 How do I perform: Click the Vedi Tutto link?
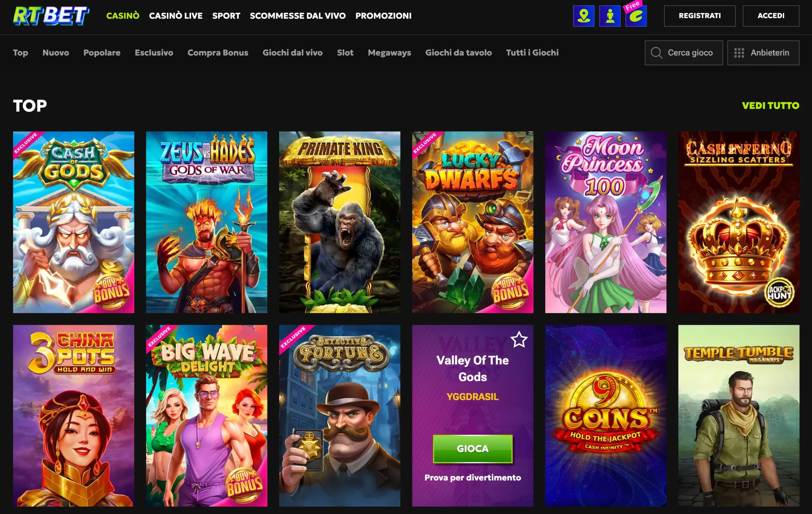[x=770, y=106]
